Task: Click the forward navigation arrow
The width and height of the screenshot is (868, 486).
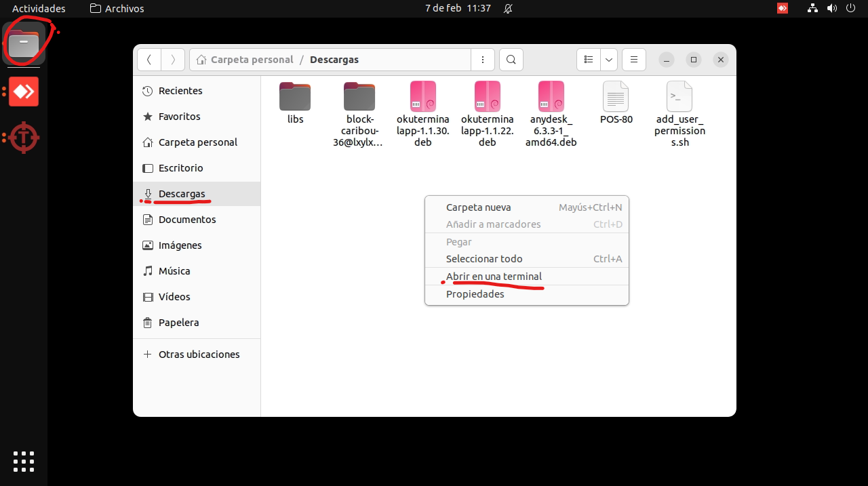Action: pos(173,60)
